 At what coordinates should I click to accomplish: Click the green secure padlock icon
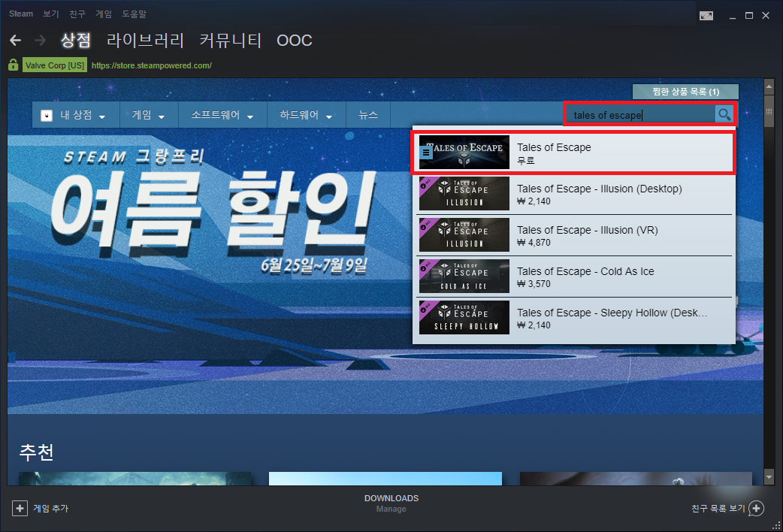(14, 65)
